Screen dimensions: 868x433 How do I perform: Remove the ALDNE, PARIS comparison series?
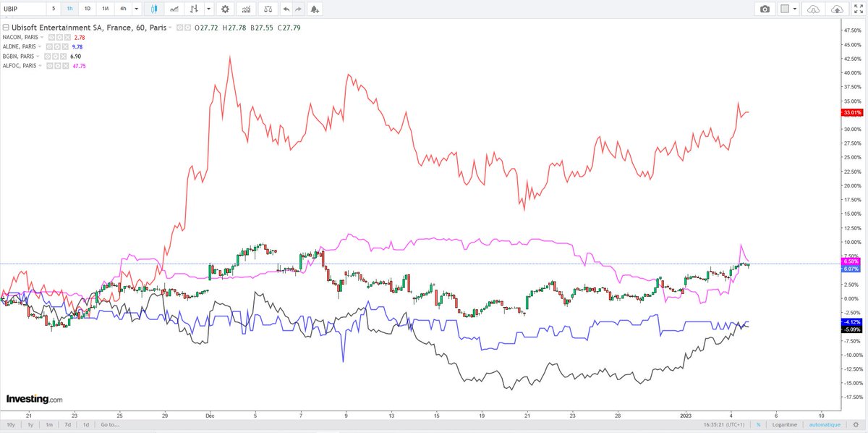pyautogui.click(x=64, y=46)
